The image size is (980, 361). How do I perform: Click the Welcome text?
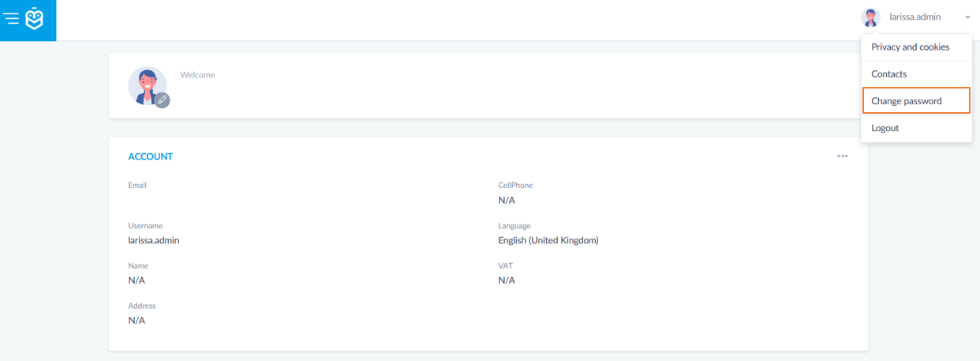click(x=197, y=75)
